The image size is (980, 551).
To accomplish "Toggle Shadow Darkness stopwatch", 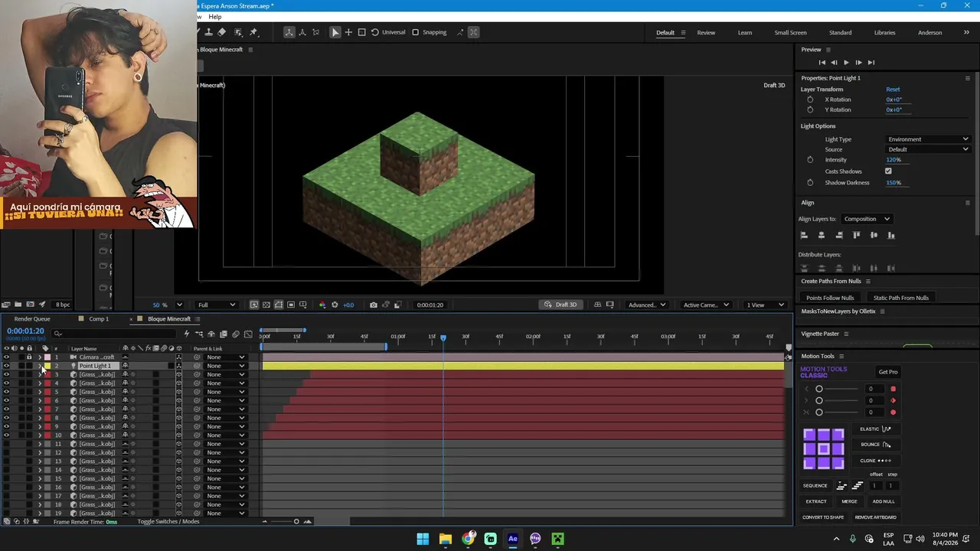I will pyautogui.click(x=810, y=183).
